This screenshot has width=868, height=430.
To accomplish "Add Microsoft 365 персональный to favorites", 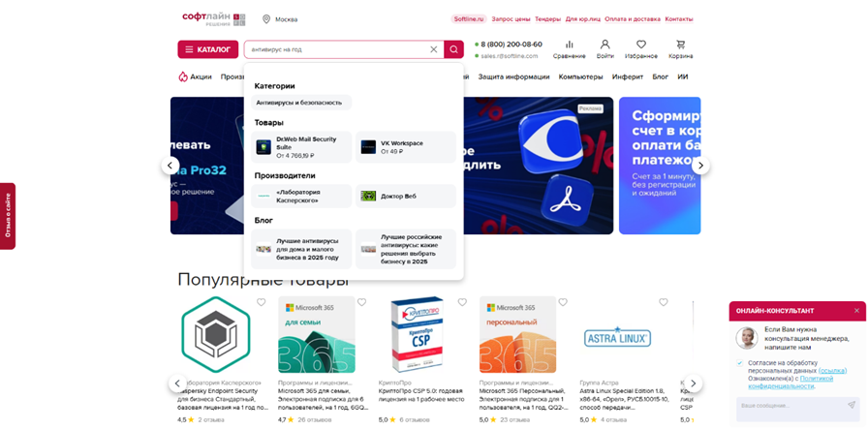I will click(x=563, y=302).
